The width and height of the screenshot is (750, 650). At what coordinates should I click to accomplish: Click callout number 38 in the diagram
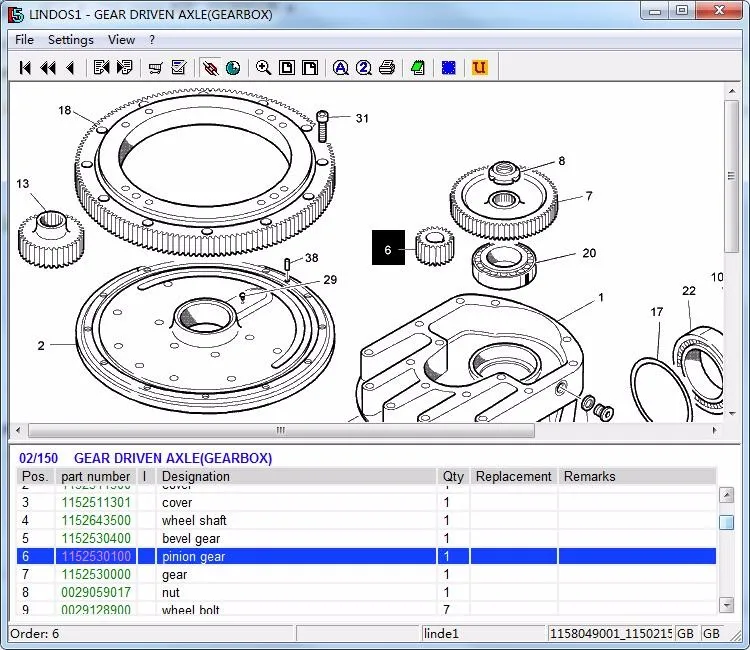(311, 258)
